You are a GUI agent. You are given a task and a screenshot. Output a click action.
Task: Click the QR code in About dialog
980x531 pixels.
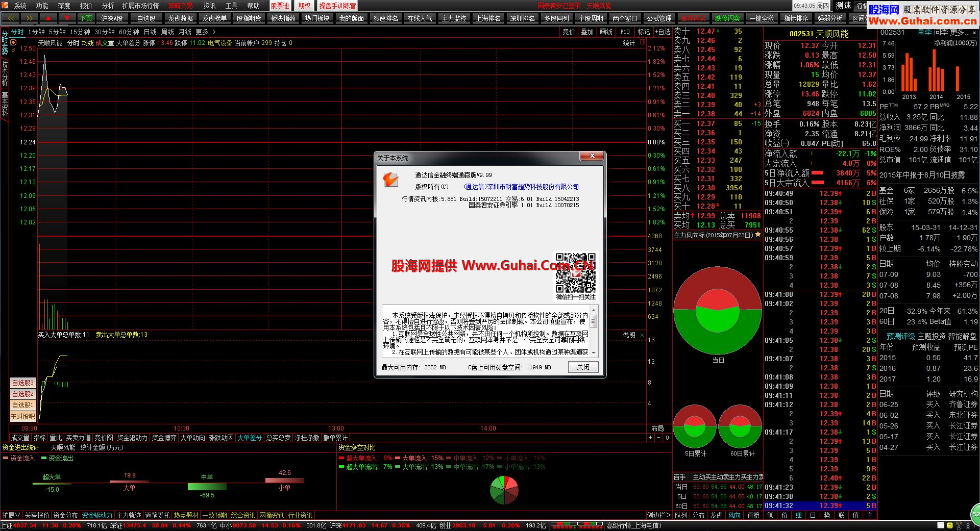575,272
